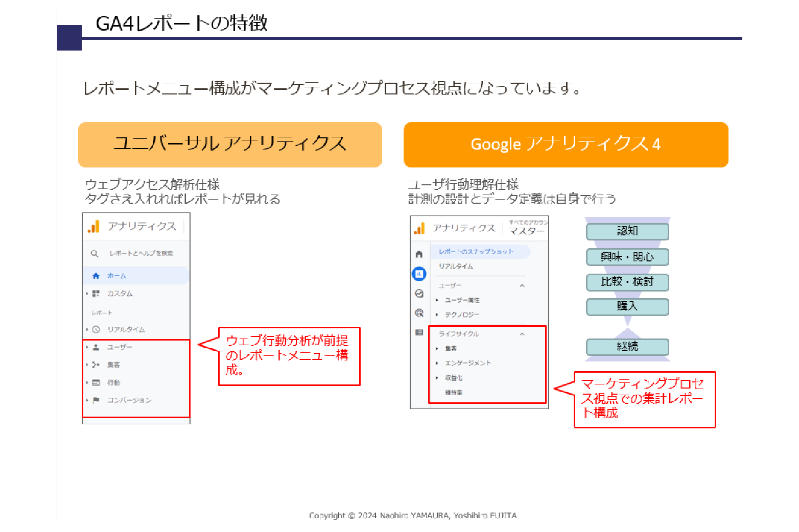
Task: Click the text ウェブアクセス解析仕様
Action: [152, 184]
